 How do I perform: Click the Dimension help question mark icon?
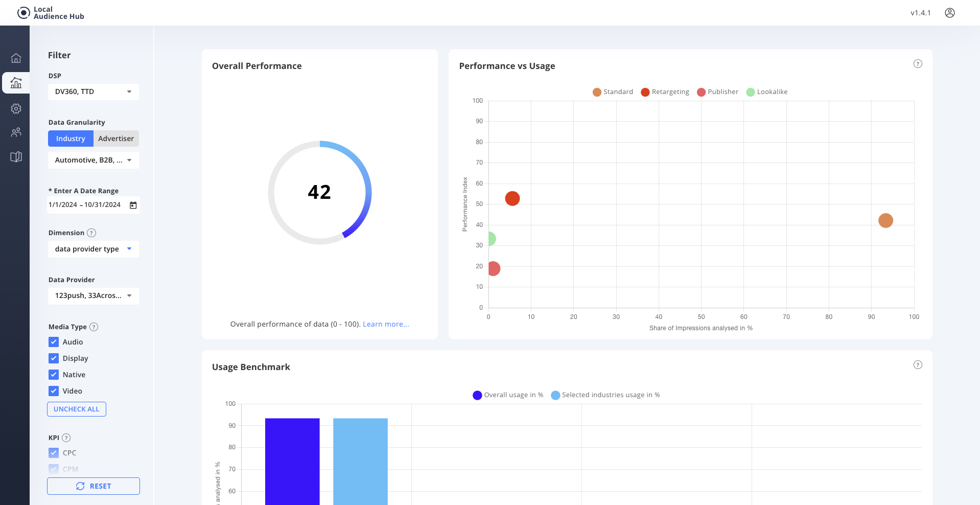tap(91, 233)
